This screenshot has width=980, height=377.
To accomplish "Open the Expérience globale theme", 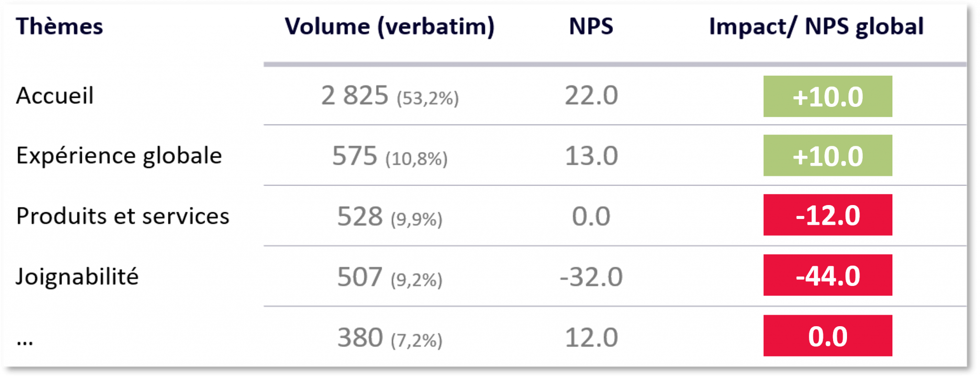I will pos(119,156).
